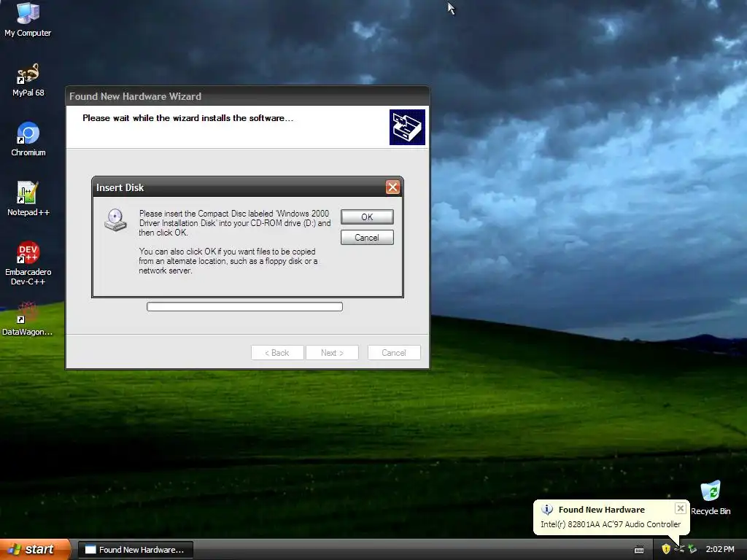Screen dimensions: 747x560
Task: Close the Insert Disk dialog
Action: click(392, 187)
